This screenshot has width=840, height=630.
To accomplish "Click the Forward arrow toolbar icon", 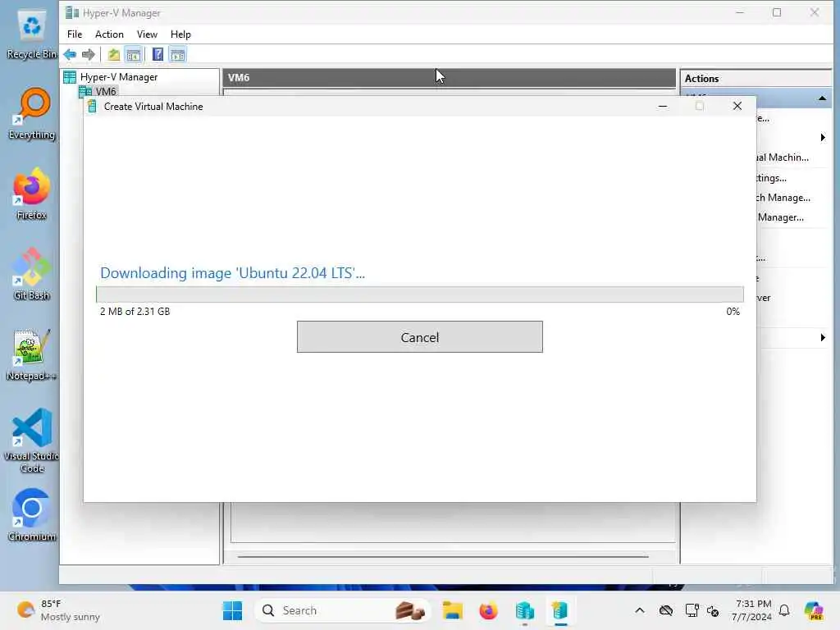I will [x=89, y=55].
